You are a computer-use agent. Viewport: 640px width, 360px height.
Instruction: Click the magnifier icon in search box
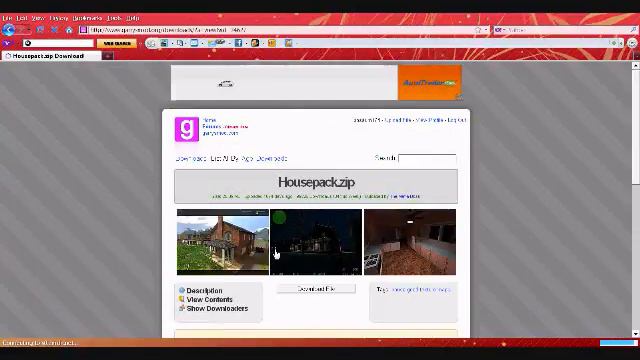click(x=633, y=30)
